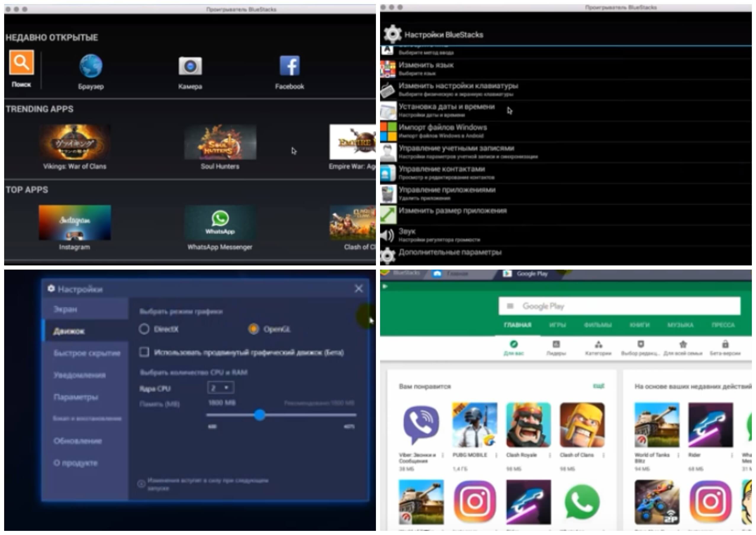Open the options menu for PUBG MOBILE
Image resolution: width=756 pixels, height=535 pixels.
496,455
